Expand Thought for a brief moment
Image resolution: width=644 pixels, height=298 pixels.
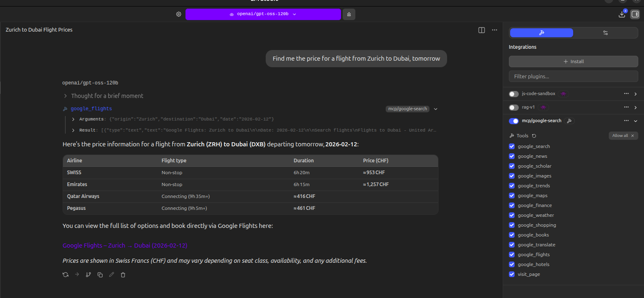click(103, 96)
